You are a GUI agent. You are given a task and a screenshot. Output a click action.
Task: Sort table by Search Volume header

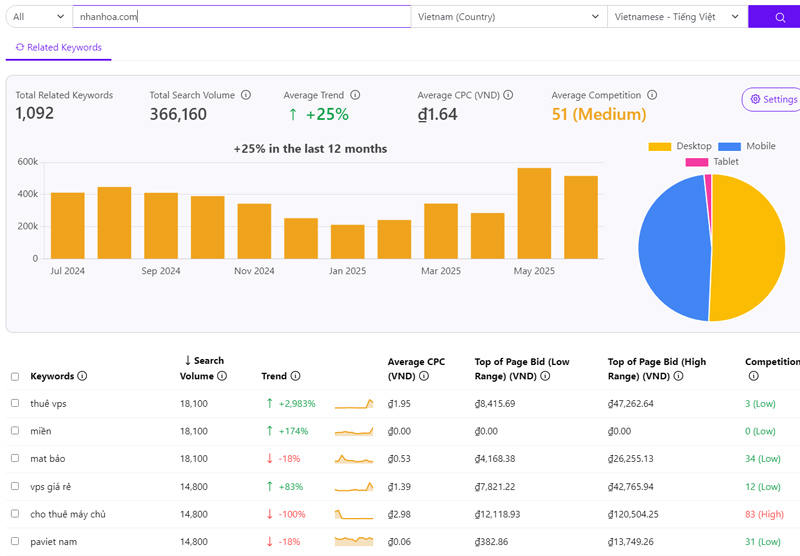204,368
